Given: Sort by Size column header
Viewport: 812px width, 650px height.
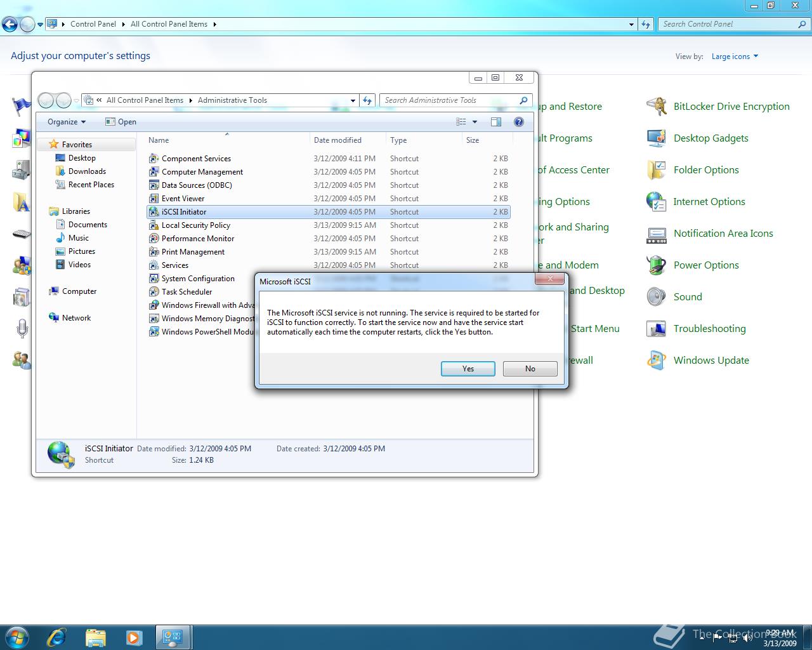Looking at the screenshot, I should click(487, 140).
